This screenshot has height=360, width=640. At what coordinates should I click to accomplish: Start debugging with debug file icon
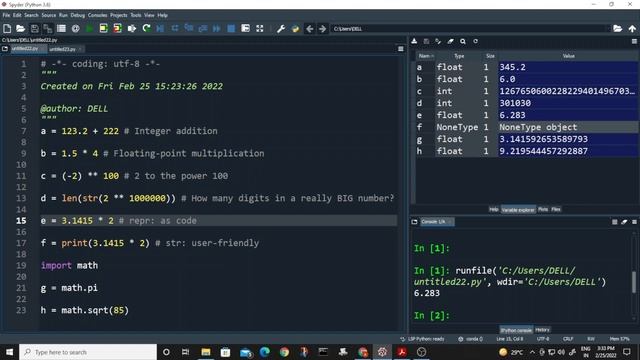point(160,29)
